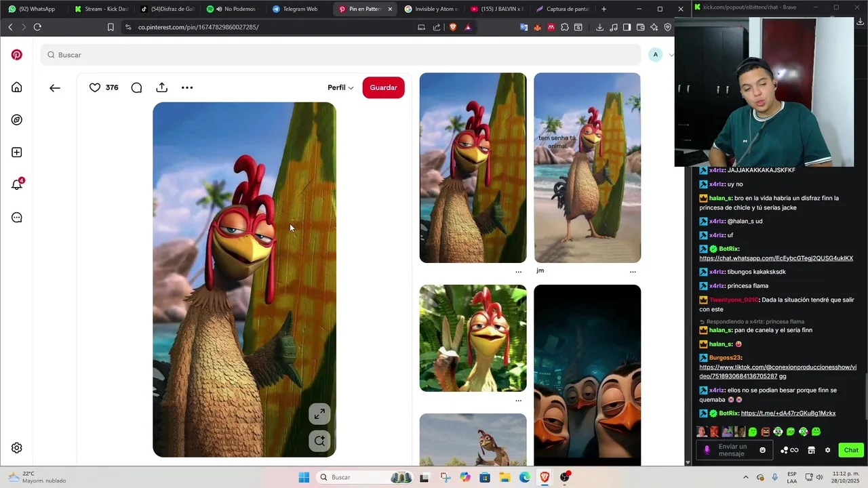Switch to the Telegram Web tab

pos(299,9)
